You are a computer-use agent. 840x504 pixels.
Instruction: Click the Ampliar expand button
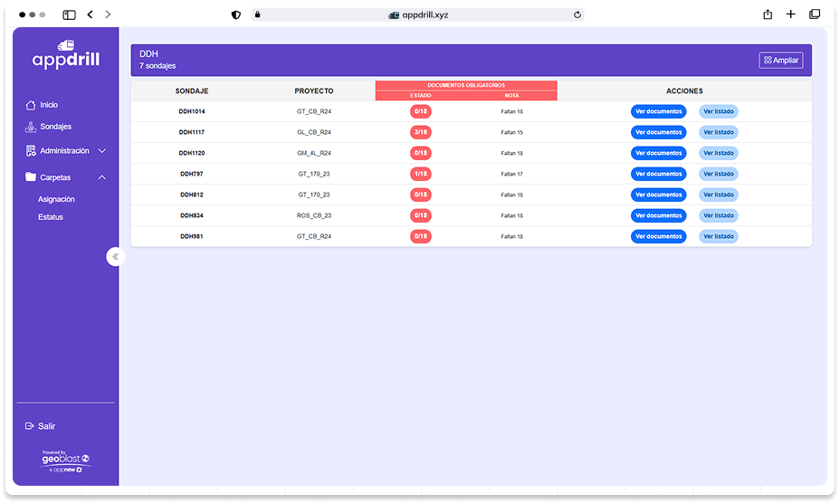pos(780,61)
